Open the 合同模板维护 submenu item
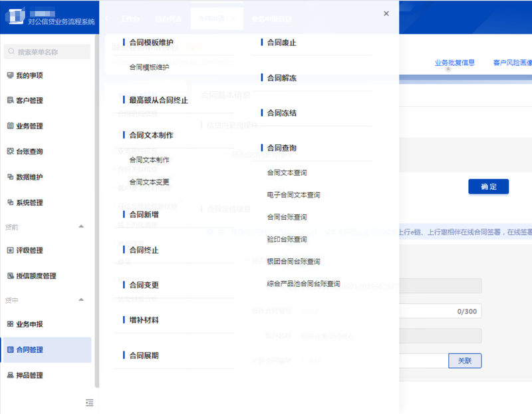 (x=149, y=67)
